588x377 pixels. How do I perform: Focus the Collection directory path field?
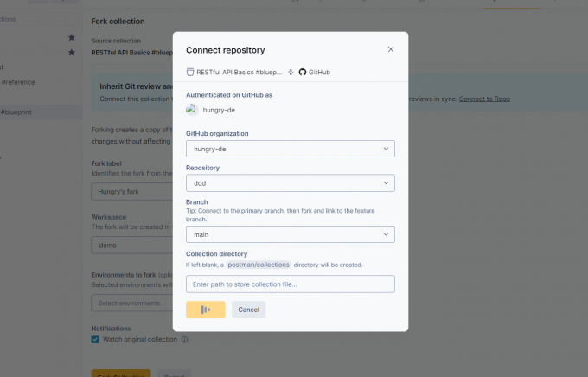coord(291,284)
